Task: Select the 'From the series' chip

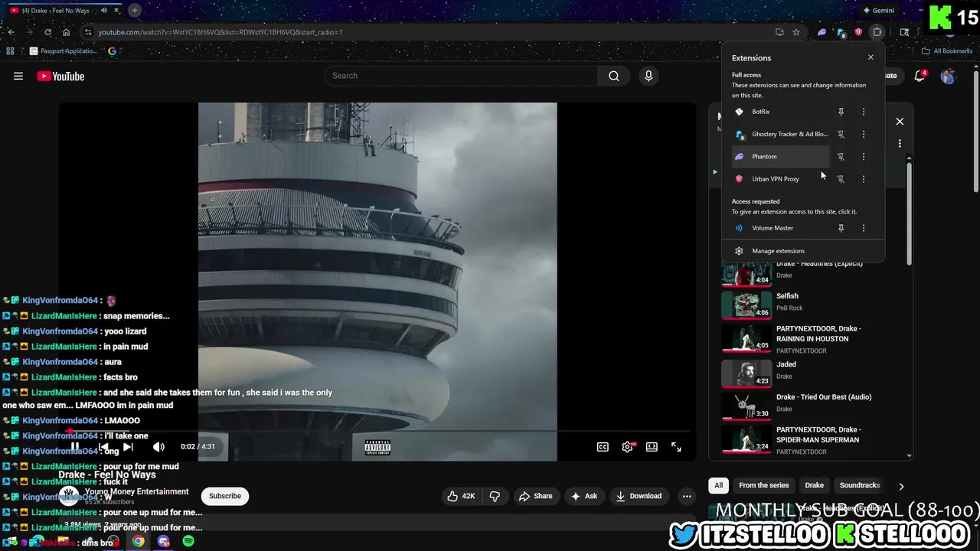Action: point(763,485)
